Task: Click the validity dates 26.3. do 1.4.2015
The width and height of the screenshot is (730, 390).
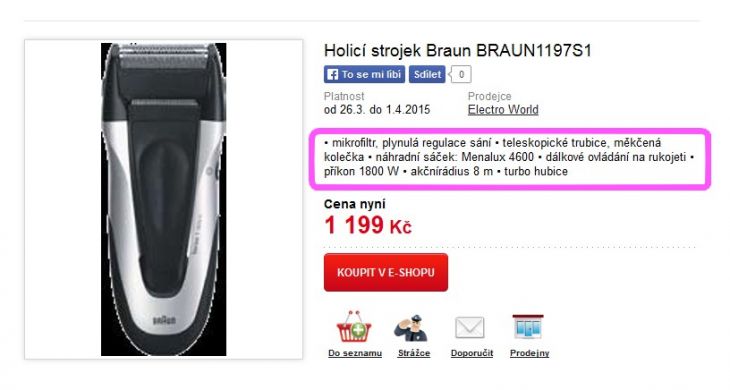Action: point(377,110)
